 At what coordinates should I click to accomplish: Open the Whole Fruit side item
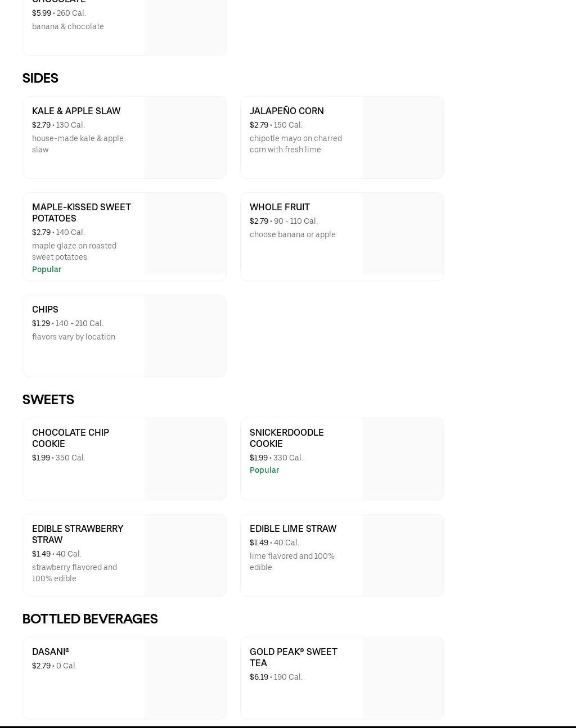pyautogui.click(x=280, y=207)
